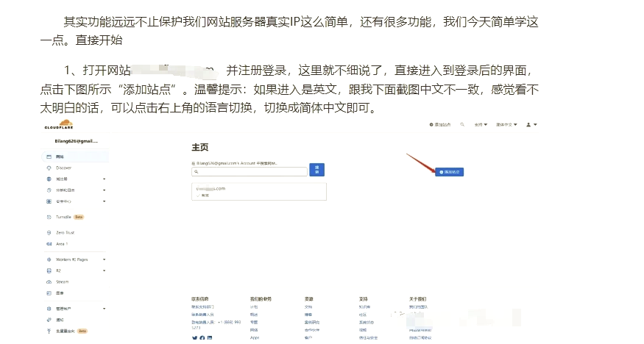The height and width of the screenshot is (344, 644).
Task: Click the R2 storage icon
Action: (49, 270)
